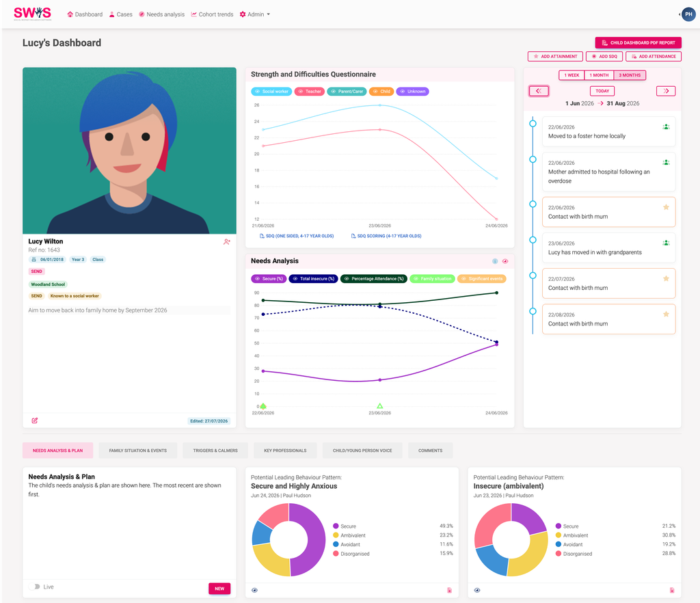The width and height of the screenshot is (700, 603).
Task: Click the PDF icon on Secure and Highly Anxious card
Action: click(450, 590)
